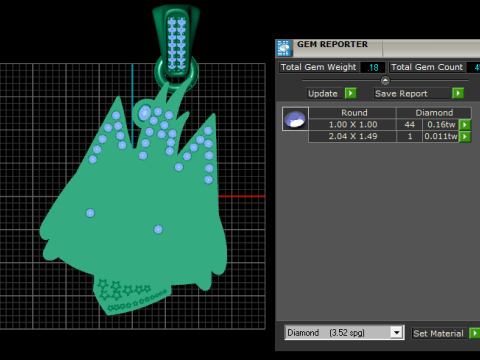Click the Total Gem Count label
This screenshot has height=360, width=480.
[x=427, y=67]
